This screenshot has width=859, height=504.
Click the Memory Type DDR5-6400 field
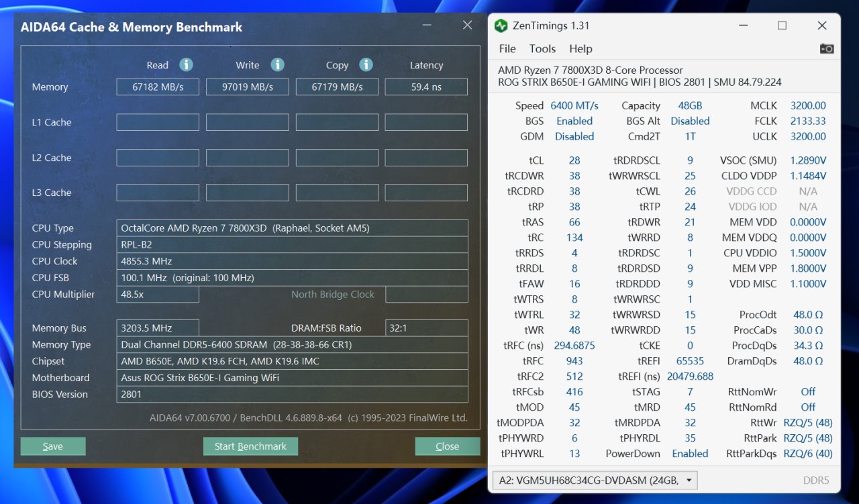(x=292, y=345)
